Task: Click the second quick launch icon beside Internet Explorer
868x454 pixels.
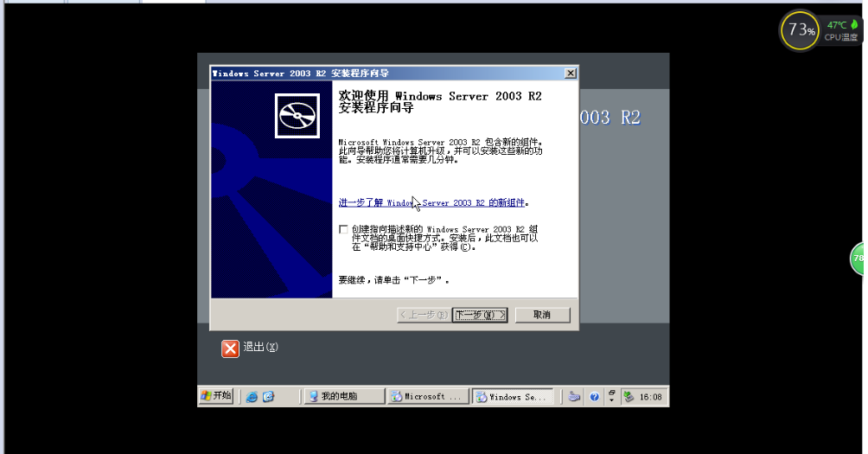Action: point(269,396)
